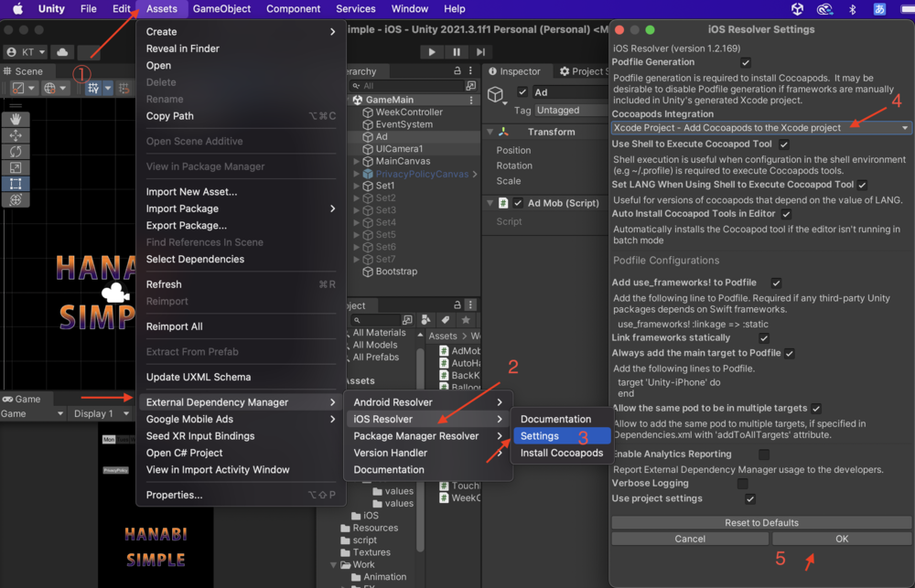Click the Hierarchy search field
915x588 pixels.
(406, 86)
